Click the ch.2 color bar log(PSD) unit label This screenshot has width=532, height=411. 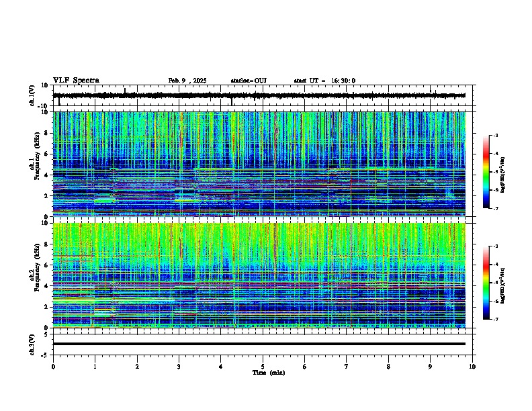click(502, 286)
